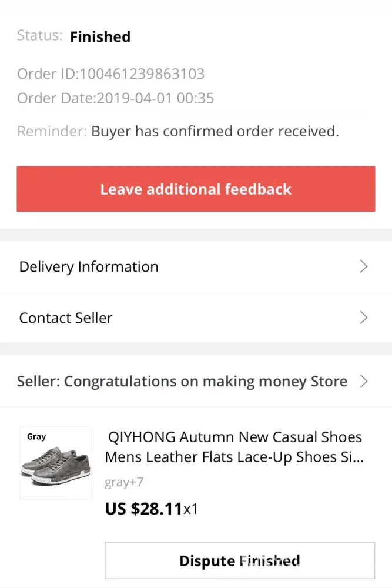Click the gray+7 variant text
The height and width of the screenshot is (588, 392).
[124, 483]
